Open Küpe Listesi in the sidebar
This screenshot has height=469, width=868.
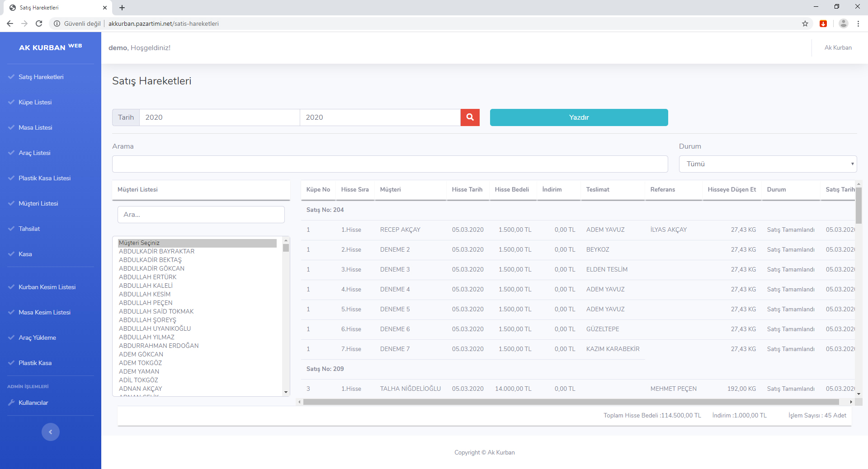[x=35, y=102]
